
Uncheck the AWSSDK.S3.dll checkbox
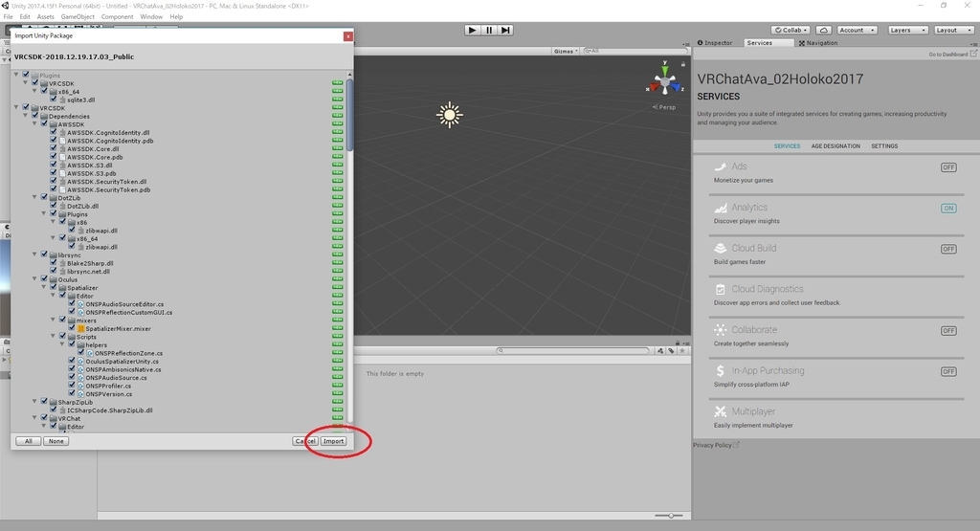point(54,165)
